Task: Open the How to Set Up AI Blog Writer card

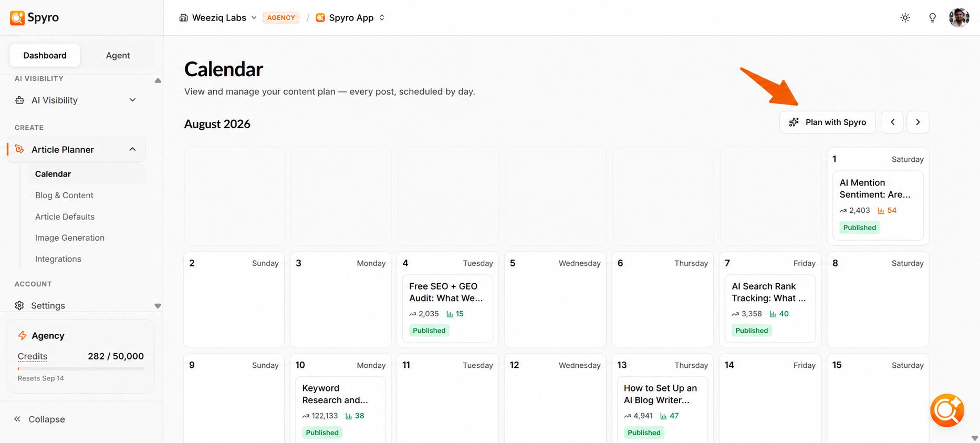Action: (x=662, y=410)
